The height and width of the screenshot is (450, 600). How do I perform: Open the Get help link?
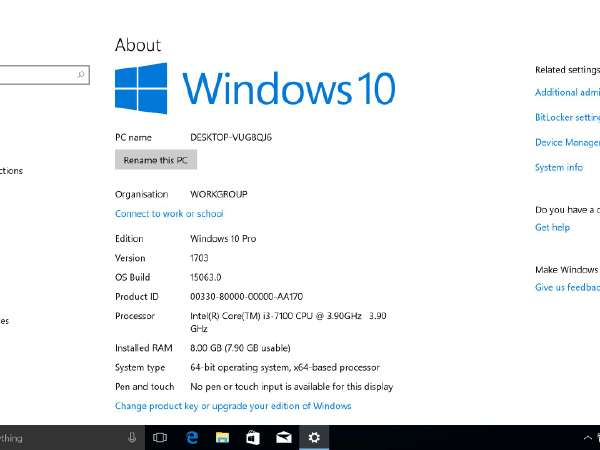click(x=552, y=227)
